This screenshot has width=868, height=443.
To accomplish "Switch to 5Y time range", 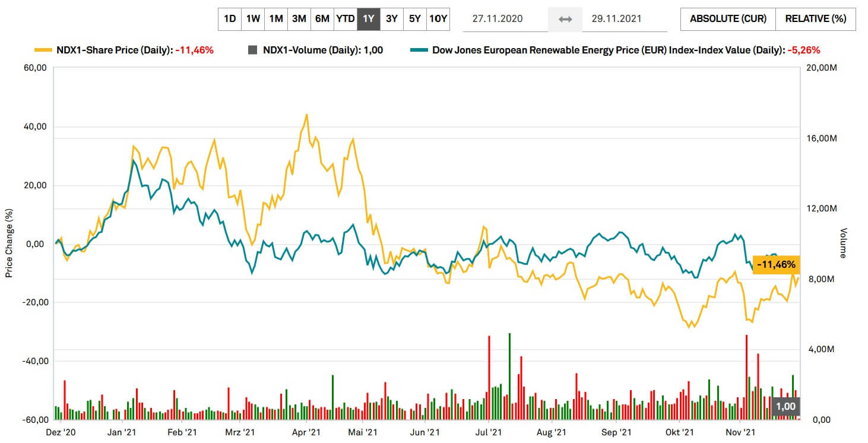I will (x=415, y=18).
